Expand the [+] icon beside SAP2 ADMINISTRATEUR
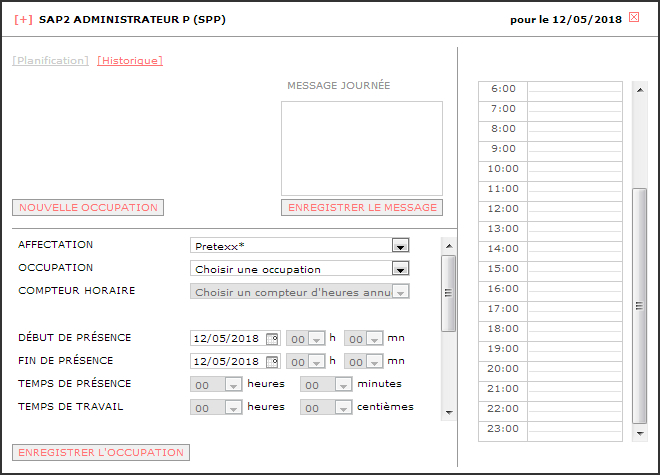Viewport: 660px width, 475px height. pos(23,20)
